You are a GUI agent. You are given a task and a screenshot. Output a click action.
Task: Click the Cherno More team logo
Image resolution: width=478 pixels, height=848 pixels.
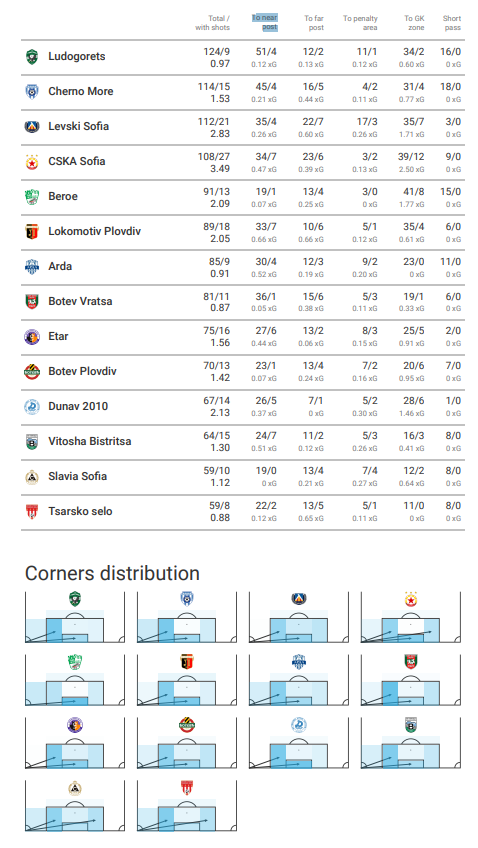pyautogui.click(x=32, y=92)
